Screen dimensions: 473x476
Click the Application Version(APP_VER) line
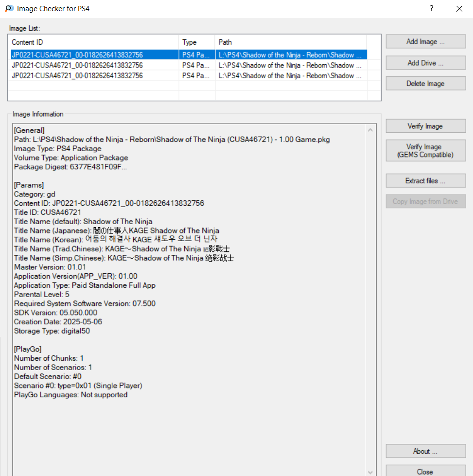point(76,276)
